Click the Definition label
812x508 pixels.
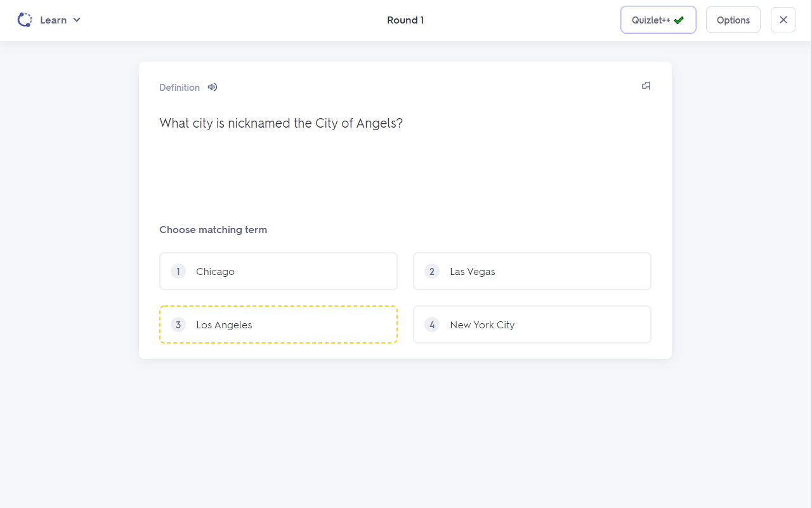pos(180,87)
